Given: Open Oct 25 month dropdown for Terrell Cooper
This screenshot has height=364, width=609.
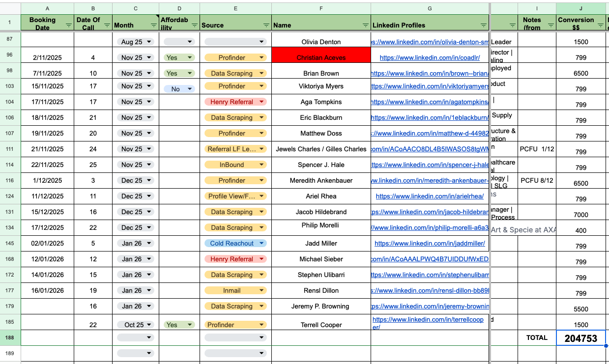Looking at the screenshot, I should tap(136, 325).
